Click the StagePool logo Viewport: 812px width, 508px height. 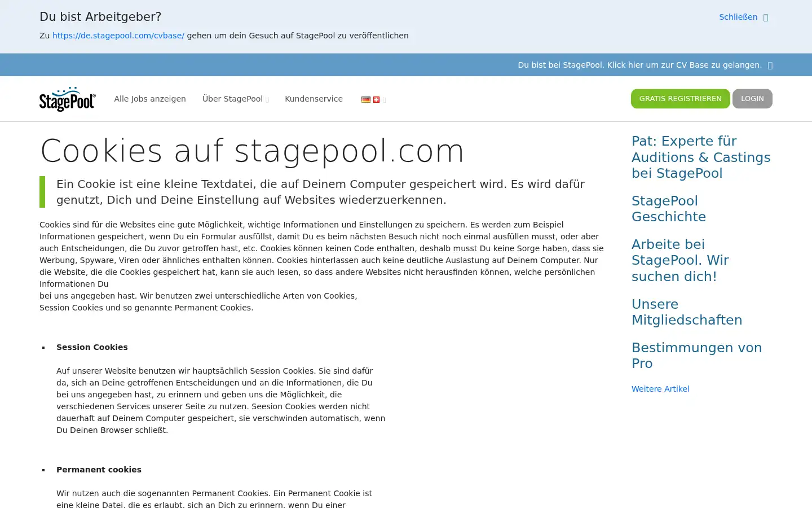(x=68, y=99)
